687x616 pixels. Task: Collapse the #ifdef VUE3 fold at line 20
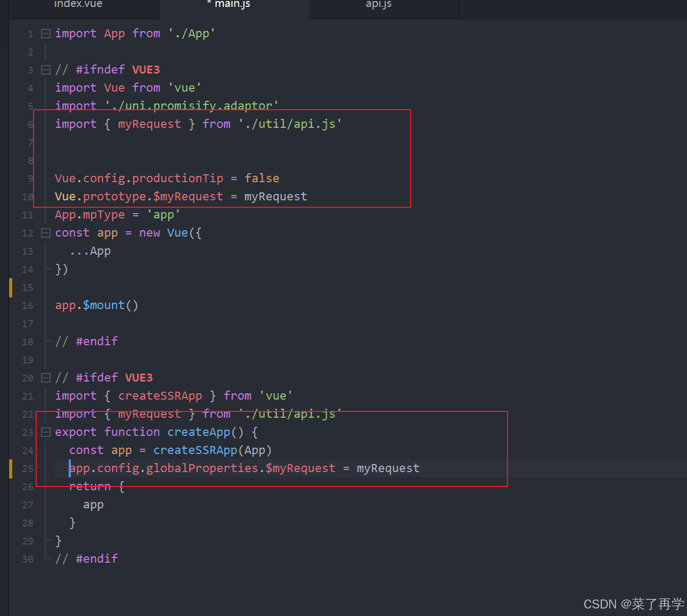tap(46, 378)
